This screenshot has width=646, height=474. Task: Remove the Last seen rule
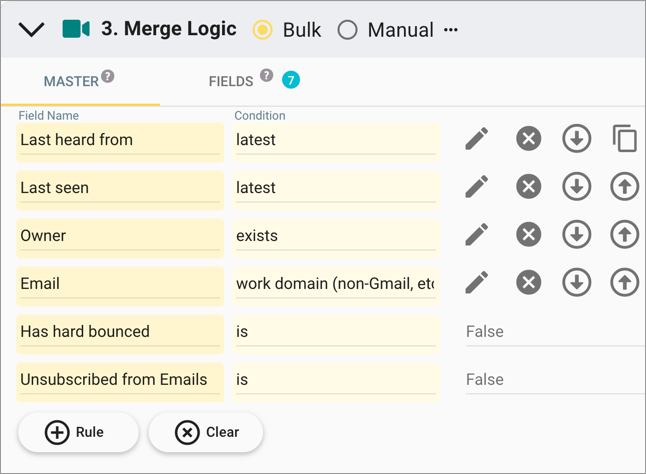coord(529,187)
